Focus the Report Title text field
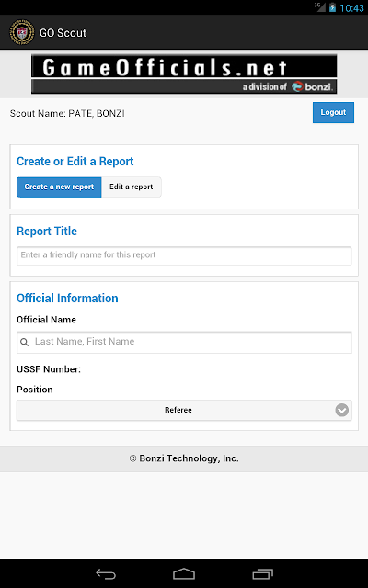368x588 pixels. tap(184, 255)
